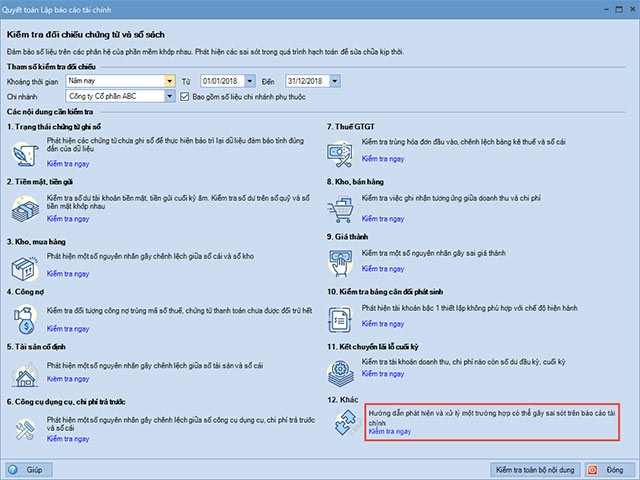The height and width of the screenshot is (480, 640).
Task: Toggle Bao gồm số liệu chi nhánh phụ thuộc
Action: click(x=184, y=96)
